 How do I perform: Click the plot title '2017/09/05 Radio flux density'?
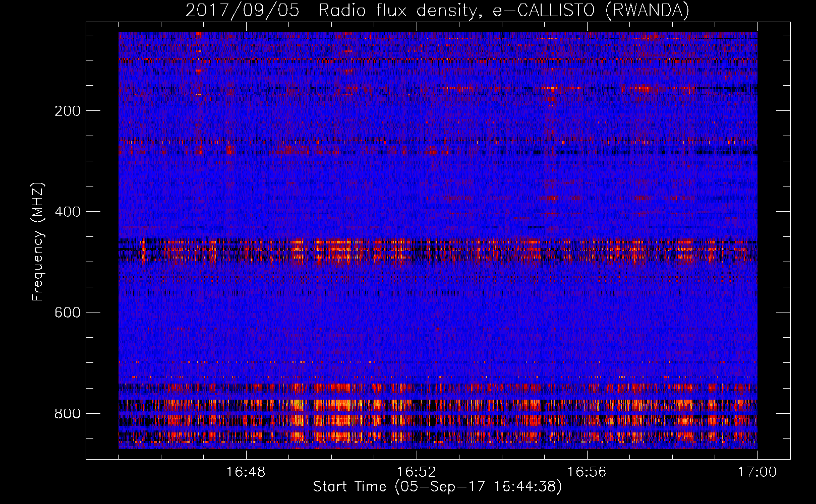[x=437, y=11]
